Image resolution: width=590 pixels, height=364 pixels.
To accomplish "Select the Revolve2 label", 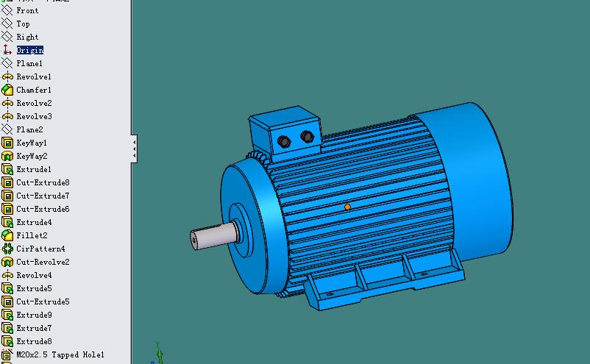I will point(35,103).
